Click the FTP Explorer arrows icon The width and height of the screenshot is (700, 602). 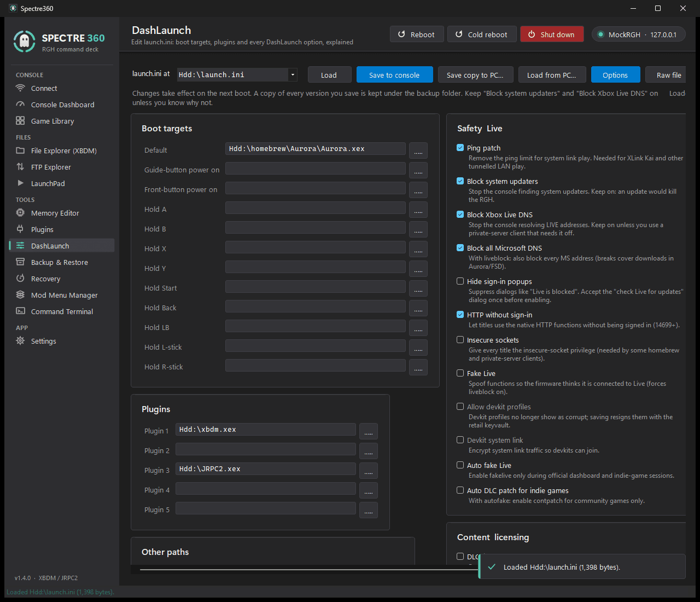[20, 167]
